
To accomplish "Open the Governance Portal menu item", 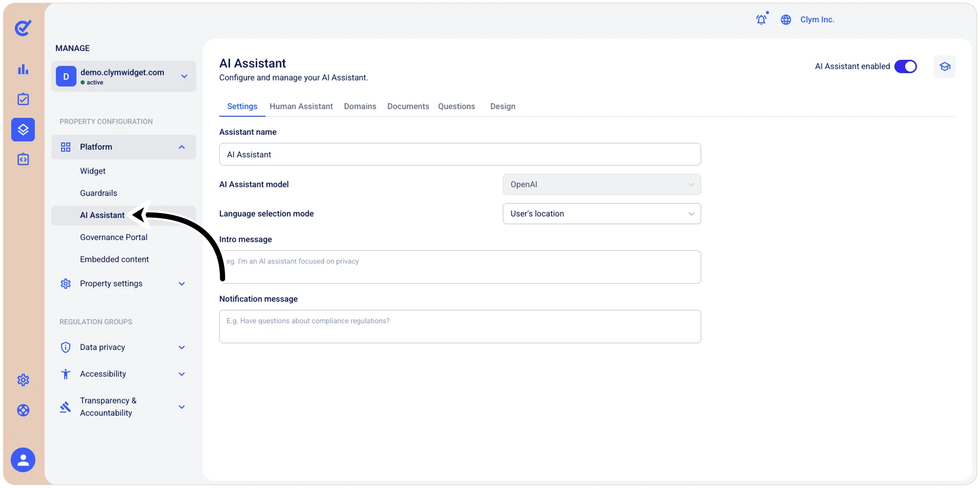I will pos(113,237).
